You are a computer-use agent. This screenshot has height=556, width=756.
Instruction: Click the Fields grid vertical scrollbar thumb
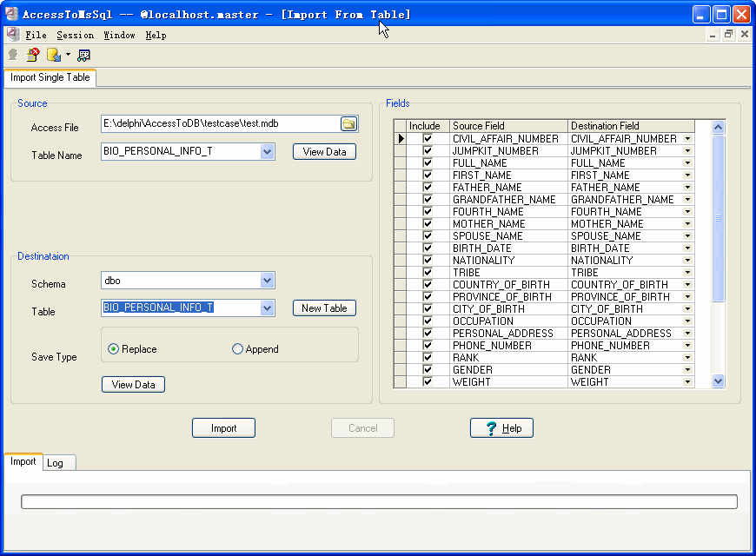coord(718,218)
